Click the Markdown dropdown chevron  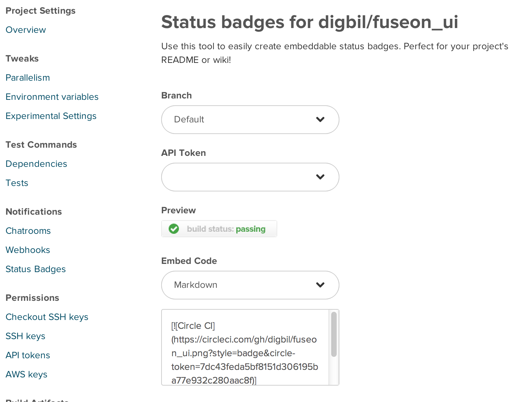[320, 285]
